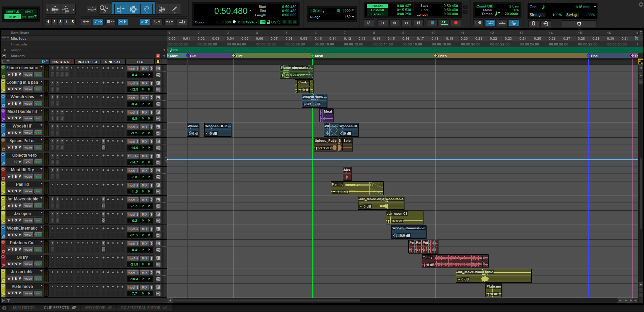Screen dimensions: 644x312
Task: Click the MIDI Merge arrow button
Action: click(502, 23)
